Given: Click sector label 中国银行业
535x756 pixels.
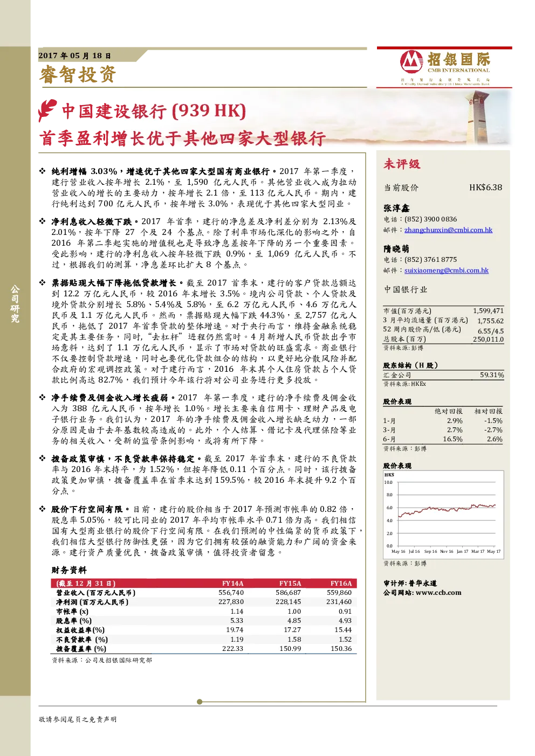Looking at the screenshot, I should 406,289.
